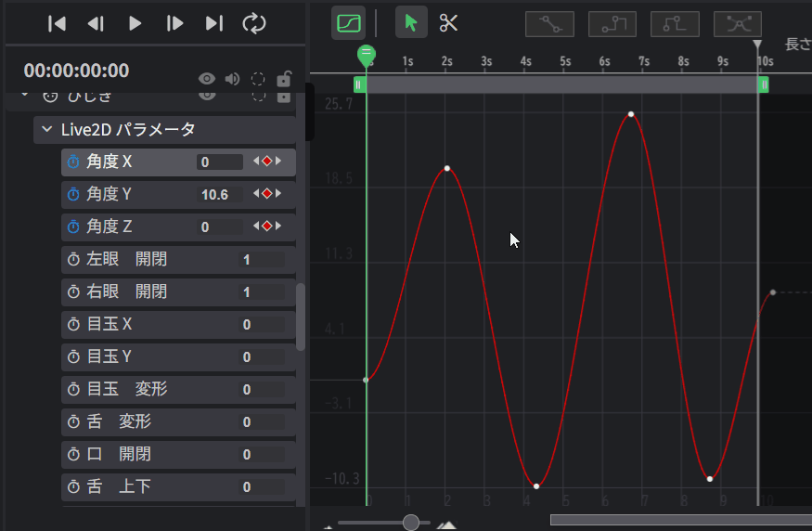Edit the 角度 Y value 10.6
812x531 pixels.
[220, 195]
